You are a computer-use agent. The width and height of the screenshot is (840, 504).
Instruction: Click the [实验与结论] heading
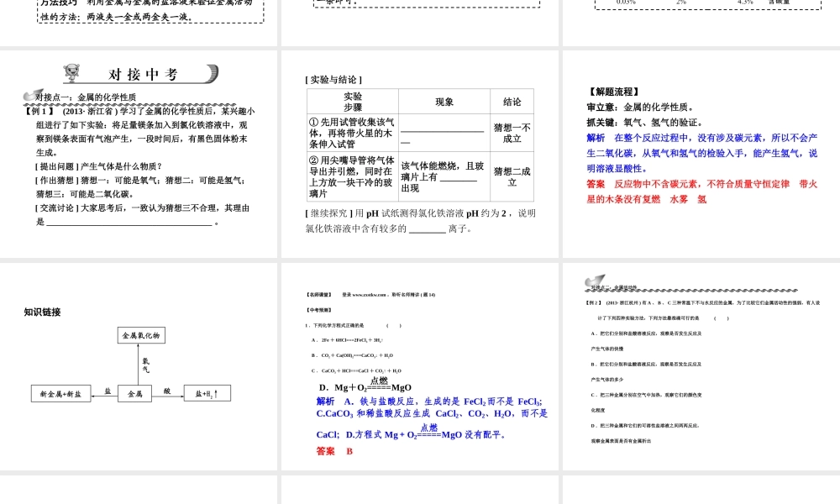pos(333,80)
